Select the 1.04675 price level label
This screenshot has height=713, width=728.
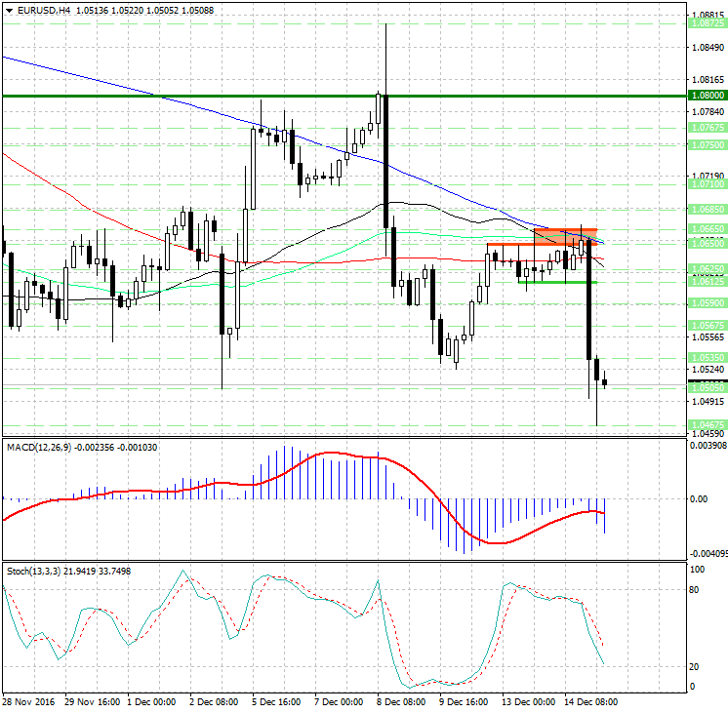[708, 425]
